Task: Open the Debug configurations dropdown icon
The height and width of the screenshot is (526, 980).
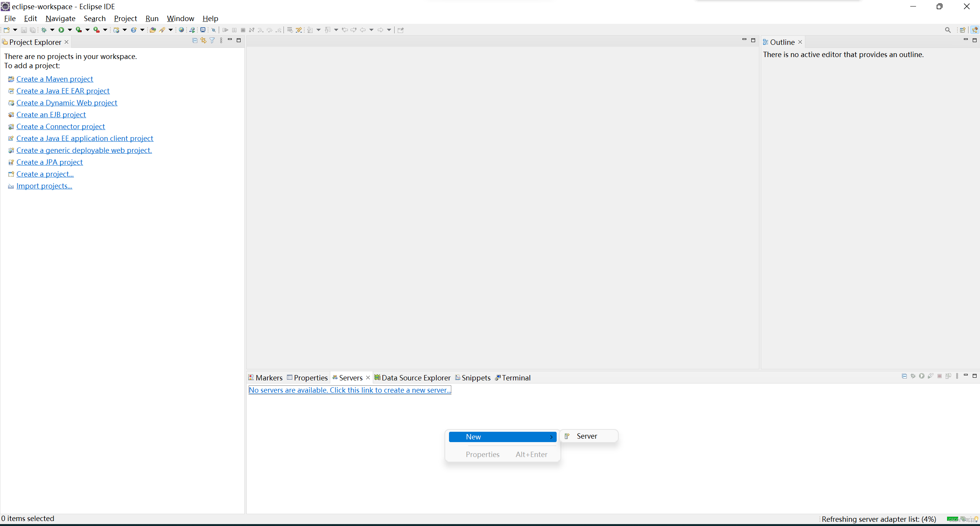Action: (52, 30)
